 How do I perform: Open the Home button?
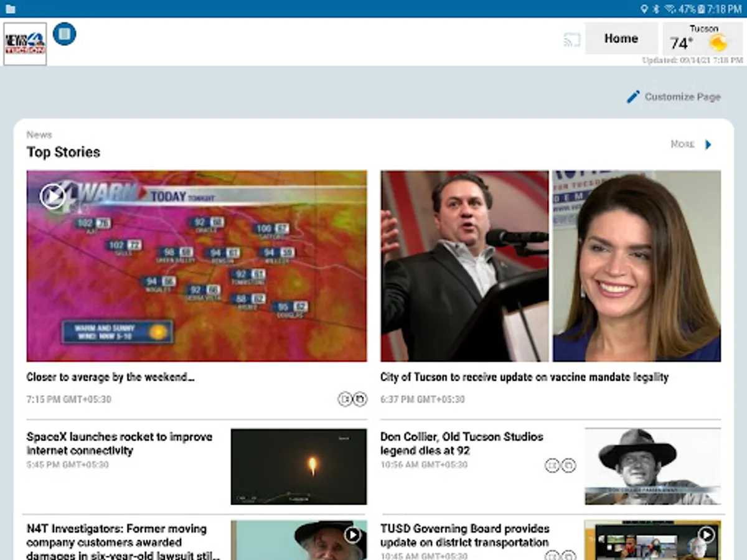621,39
